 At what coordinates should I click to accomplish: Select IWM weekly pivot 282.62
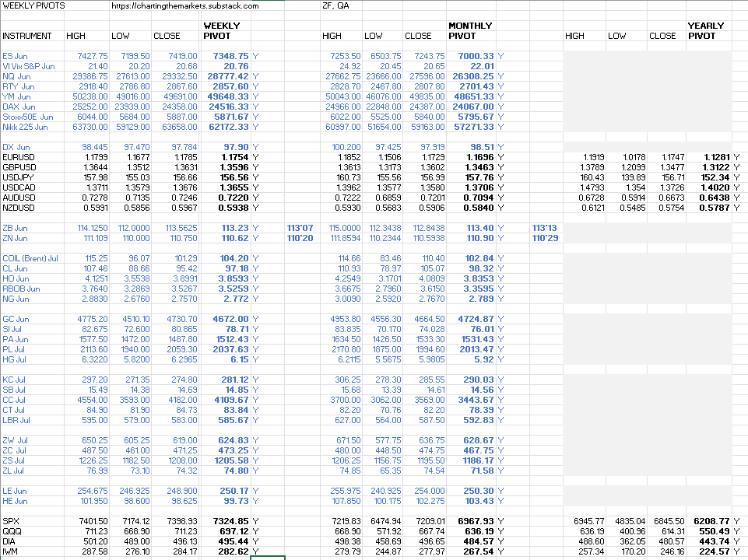(234, 551)
